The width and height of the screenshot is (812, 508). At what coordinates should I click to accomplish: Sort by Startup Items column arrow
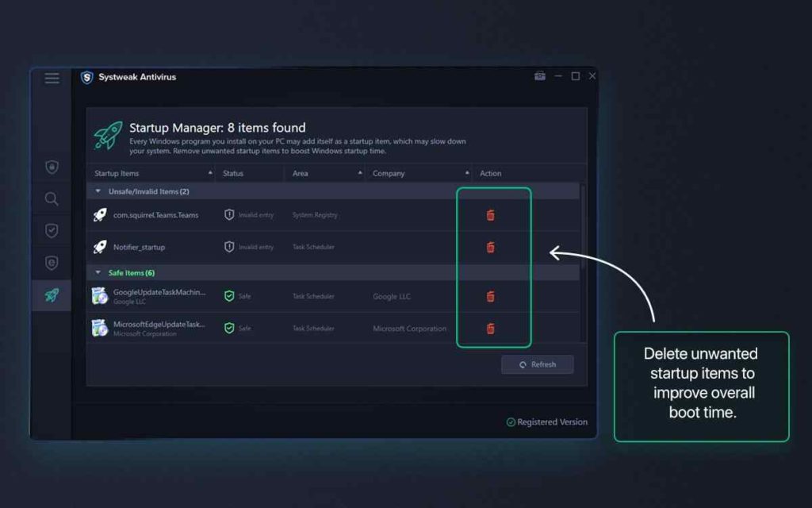point(210,172)
